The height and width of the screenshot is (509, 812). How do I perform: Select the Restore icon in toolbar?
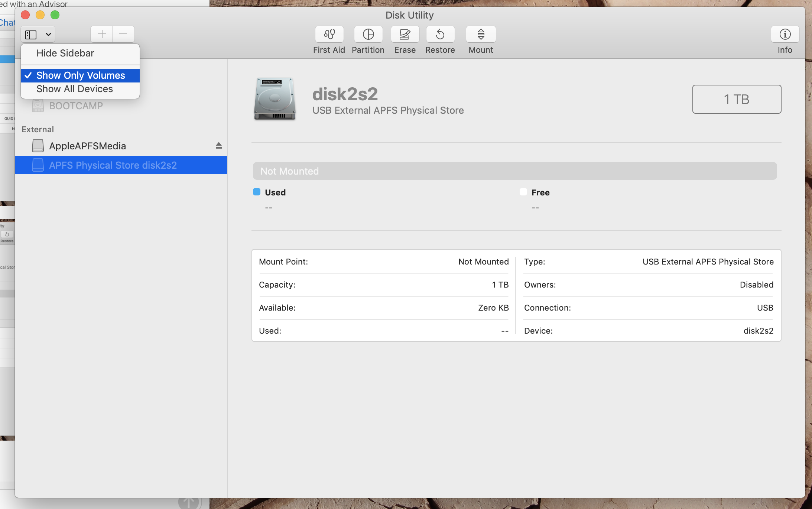[x=440, y=35]
